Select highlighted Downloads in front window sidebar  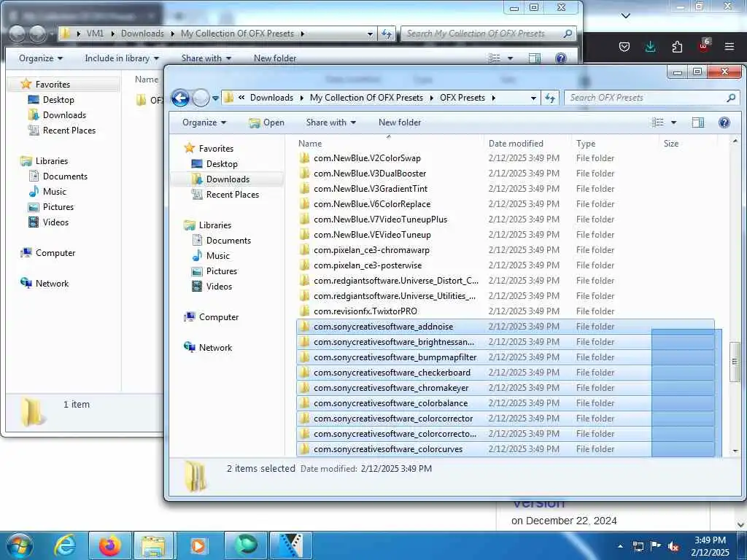point(228,179)
